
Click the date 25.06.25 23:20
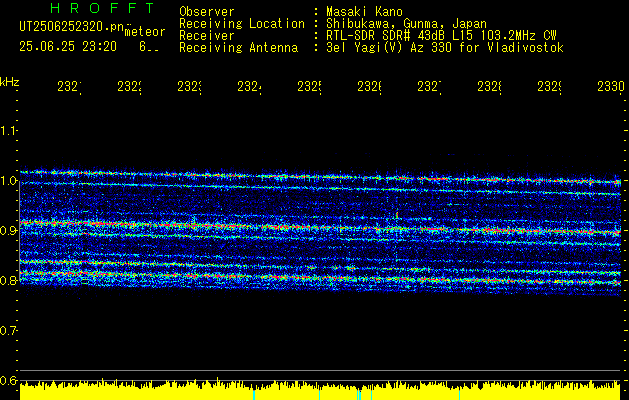tap(68, 47)
